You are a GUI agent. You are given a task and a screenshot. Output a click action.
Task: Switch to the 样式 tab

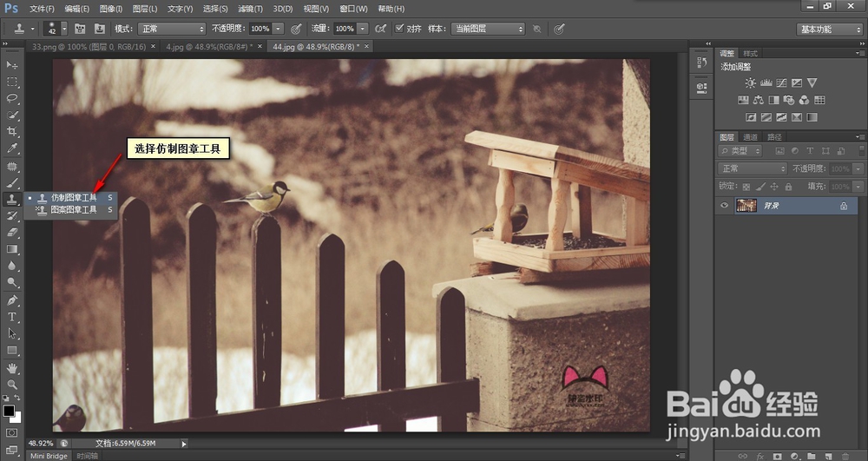pyautogui.click(x=750, y=54)
